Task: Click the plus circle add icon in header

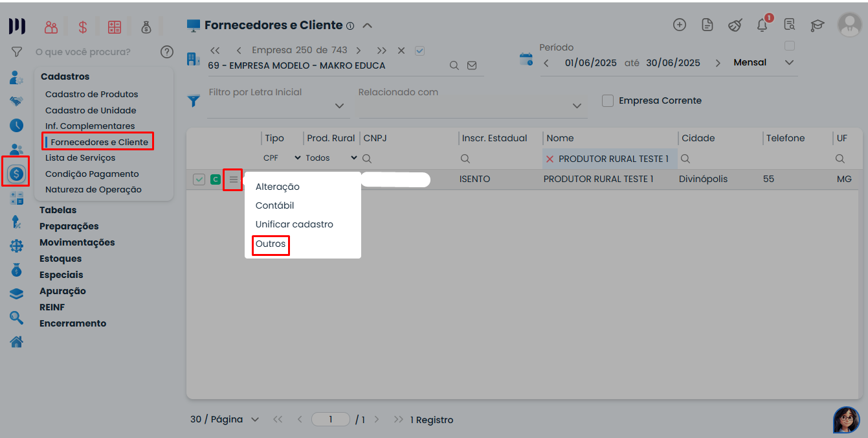Action: (x=680, y=25)
